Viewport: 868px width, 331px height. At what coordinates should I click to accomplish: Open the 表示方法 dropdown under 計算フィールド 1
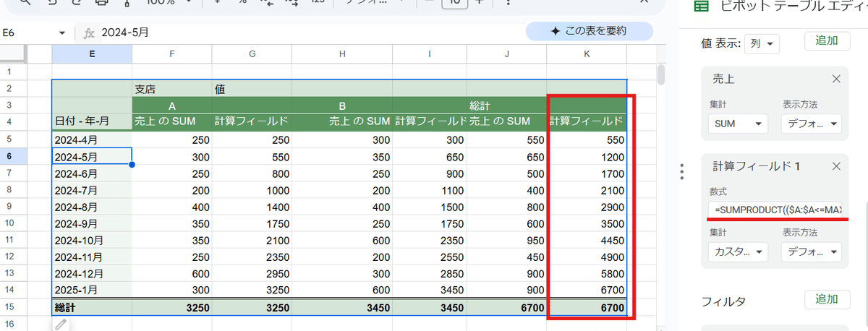click(812, 252)
